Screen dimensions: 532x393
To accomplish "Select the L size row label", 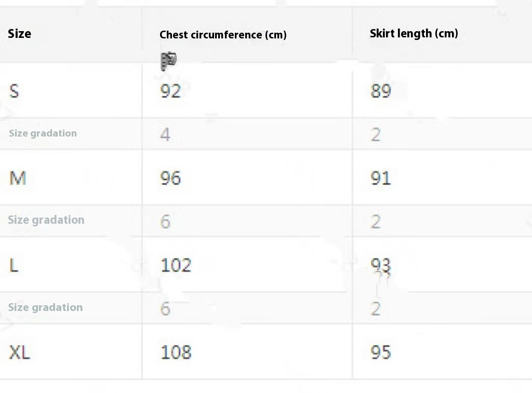I will coord(14,265).
